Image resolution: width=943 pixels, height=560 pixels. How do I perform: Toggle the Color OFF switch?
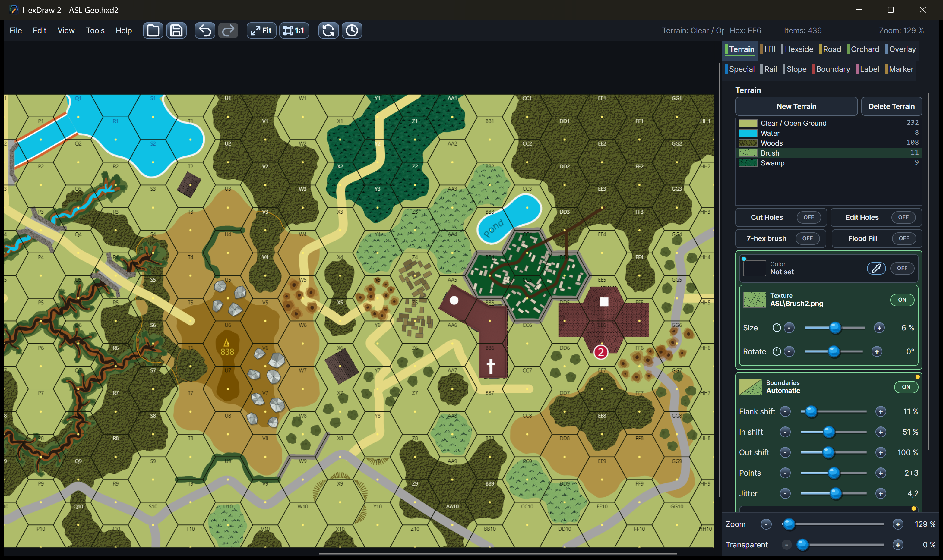[x=902, y=268]
